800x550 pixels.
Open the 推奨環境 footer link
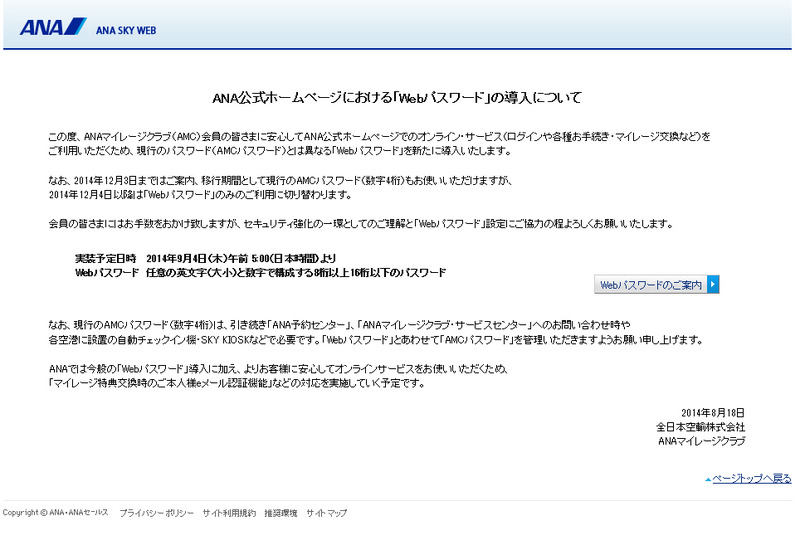281,513
